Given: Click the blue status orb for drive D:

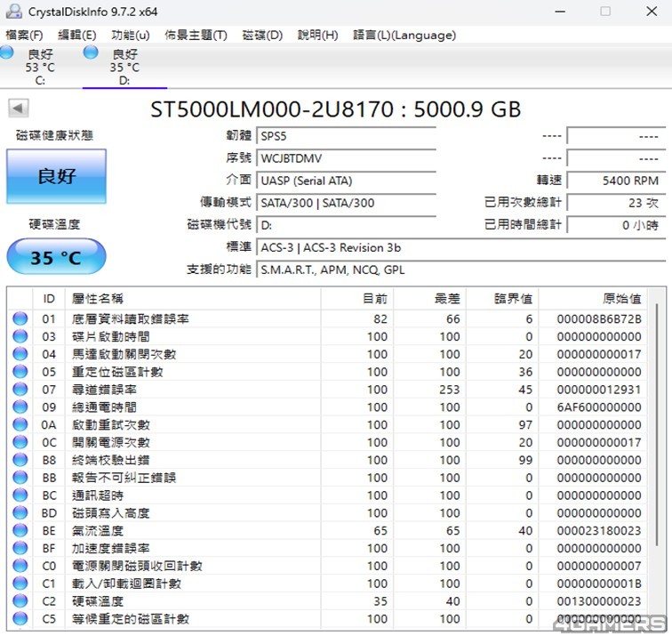Looking at the screenshot, I should tap(91, 53).
